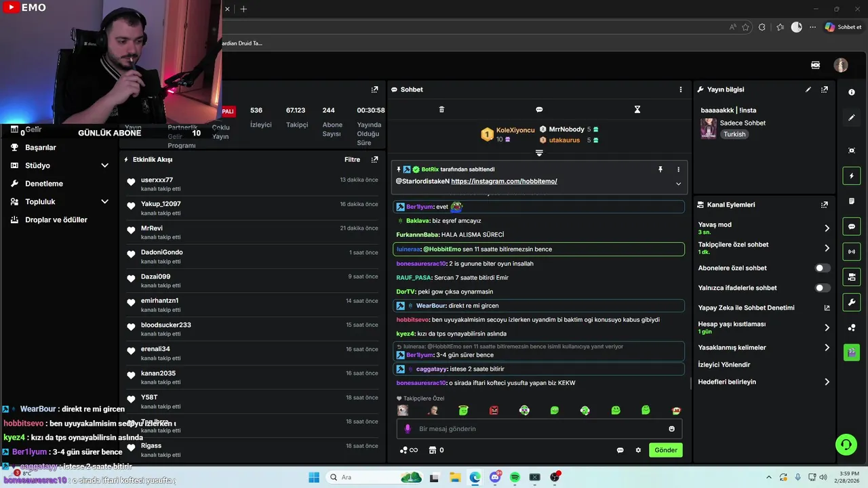Open Denetleme in the left sidebar
Viewport: 868px width, 488px height.
click(44, 184)
